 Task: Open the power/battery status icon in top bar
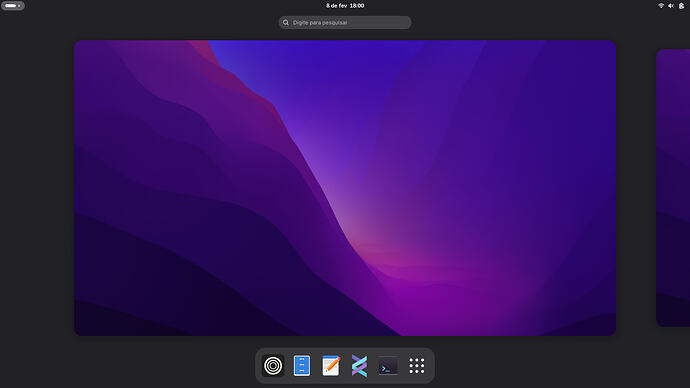(x=681, y=6)
